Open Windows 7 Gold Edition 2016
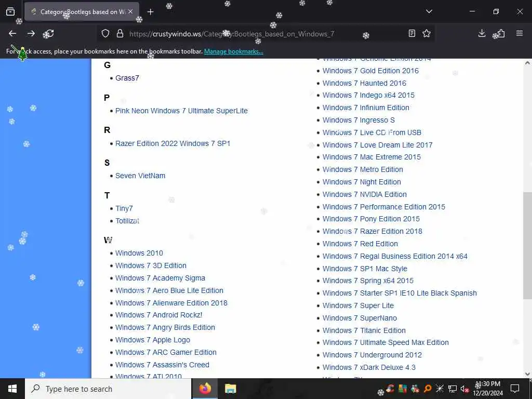The width and height of the screenshot is (532, 399). click(x=370, y=71)
